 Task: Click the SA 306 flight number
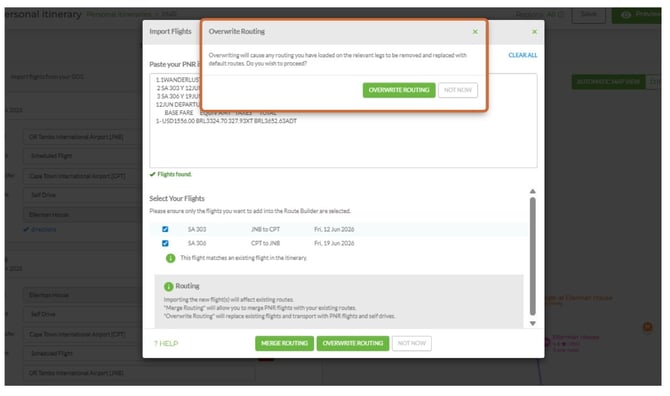click(x=197, y=243)
